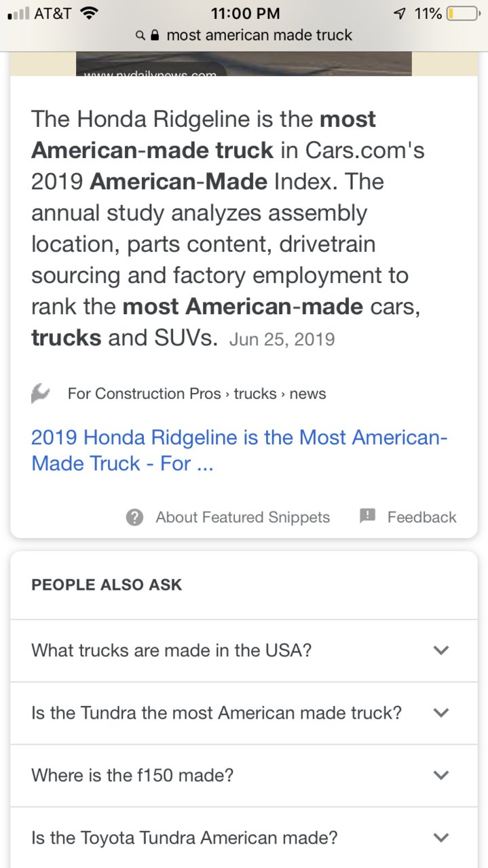The height and width of the screenshot is (868, 488).
Task: Open the question What trucks are made in the USA?
Action: tap(244, 650)
